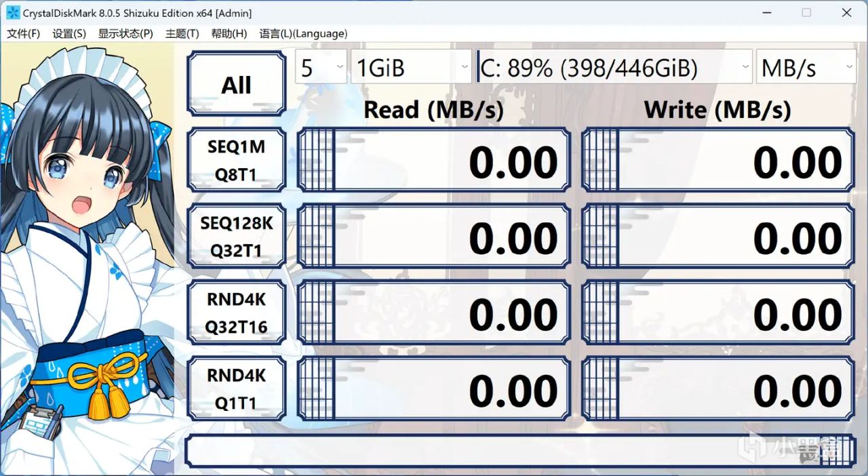
Task: Run the SEQ128K Q32T1 test
Action: tap(236, 237)
